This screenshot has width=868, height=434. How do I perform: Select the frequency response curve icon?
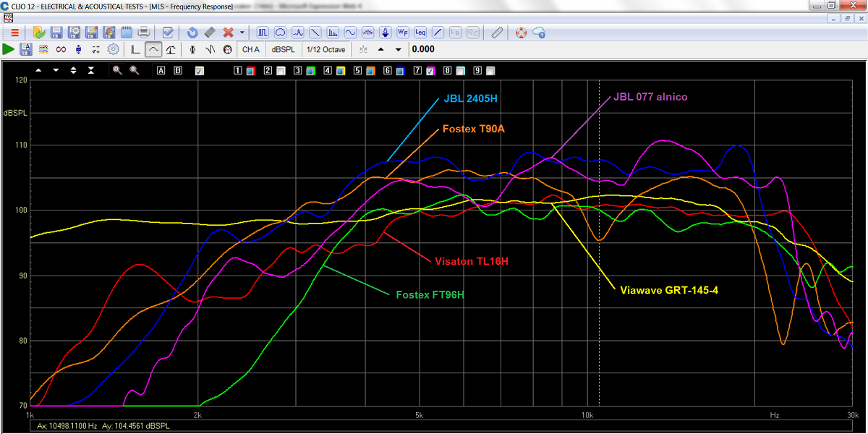click(x=153, y=49)
